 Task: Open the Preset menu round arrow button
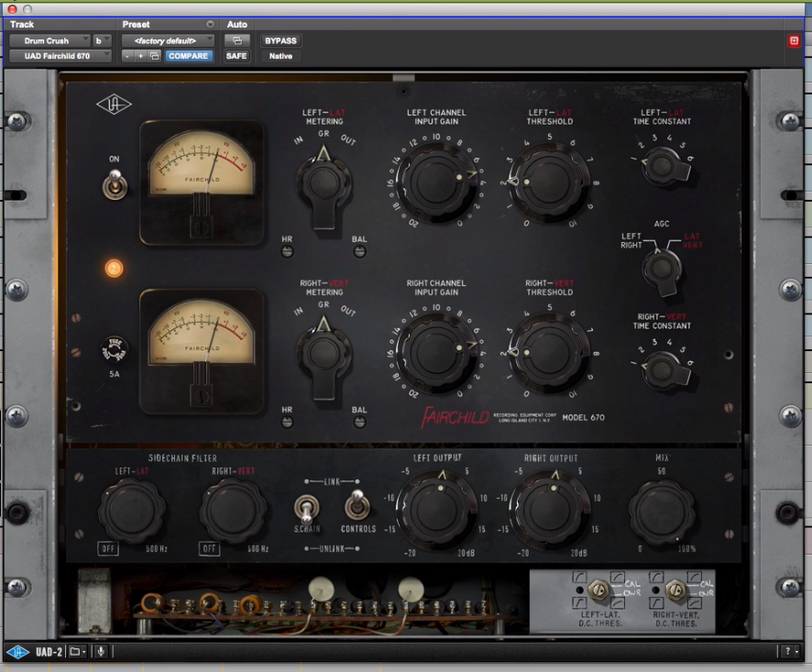point(210,25)
